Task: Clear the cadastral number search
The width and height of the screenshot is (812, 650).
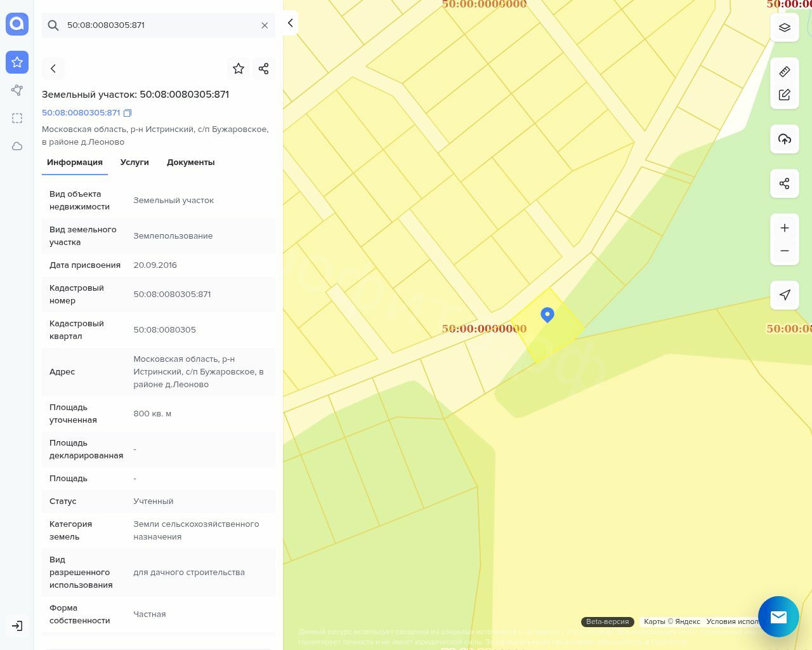Action: coord(265,25)
